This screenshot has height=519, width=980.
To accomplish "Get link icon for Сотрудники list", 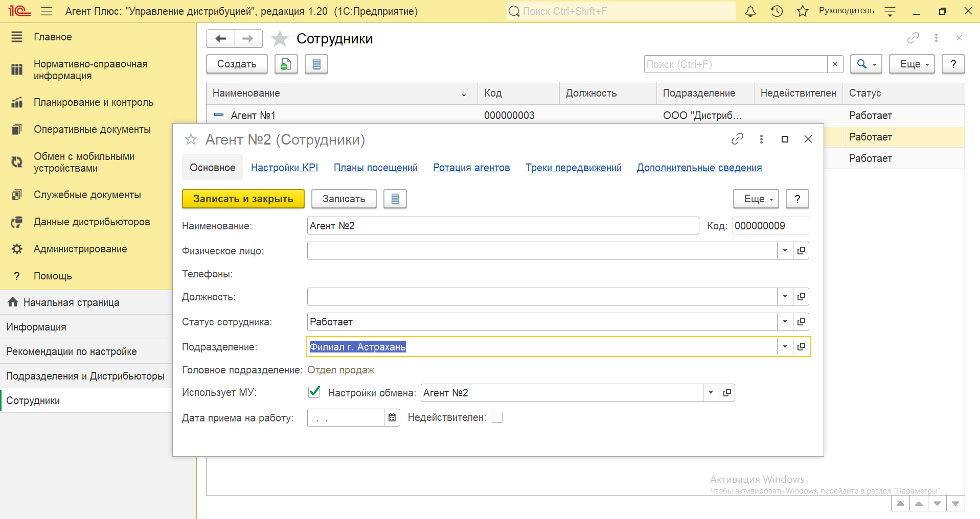I will (x=913, y=38).
